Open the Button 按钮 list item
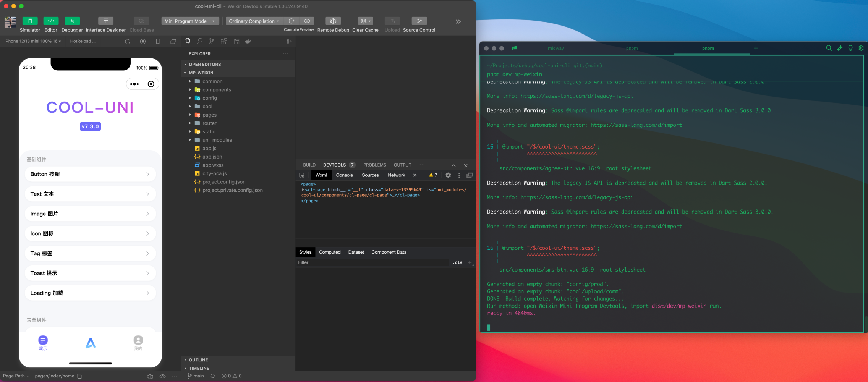The image size is (868, 382). [x=90, y=174]
